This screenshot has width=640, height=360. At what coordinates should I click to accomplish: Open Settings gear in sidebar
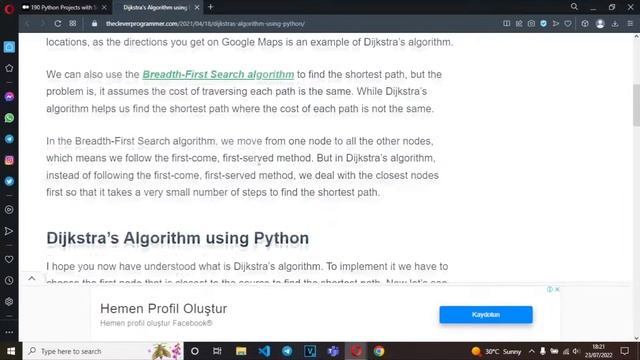[9, 302]
